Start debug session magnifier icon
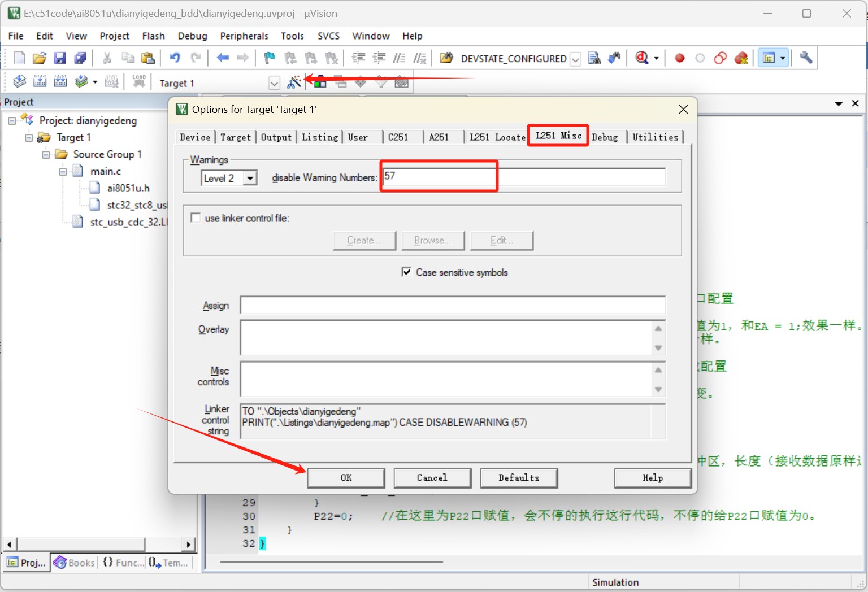 coord(642,58)
